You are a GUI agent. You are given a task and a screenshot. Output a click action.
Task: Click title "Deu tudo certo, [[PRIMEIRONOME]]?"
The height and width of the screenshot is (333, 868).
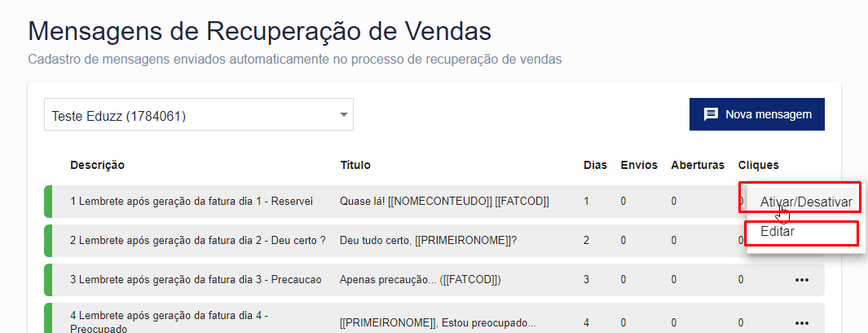[x=428, y=241]
